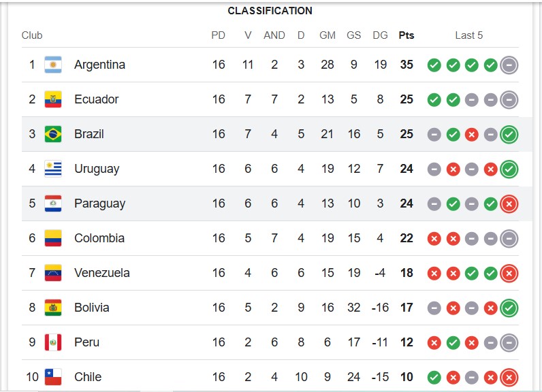The height and width of the screenshot is (392, 542).
Task: Select the Last 5 column header
Action: pos(468,35)
